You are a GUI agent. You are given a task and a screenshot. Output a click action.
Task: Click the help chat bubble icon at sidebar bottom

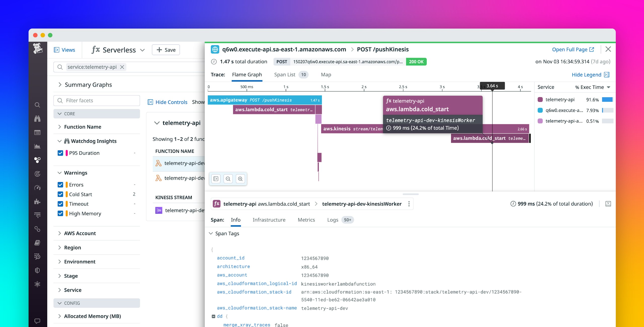click(x=37, y=320)
